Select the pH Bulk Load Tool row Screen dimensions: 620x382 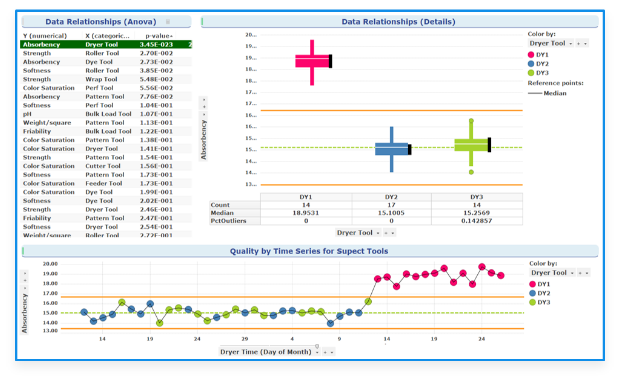point(106,114)
